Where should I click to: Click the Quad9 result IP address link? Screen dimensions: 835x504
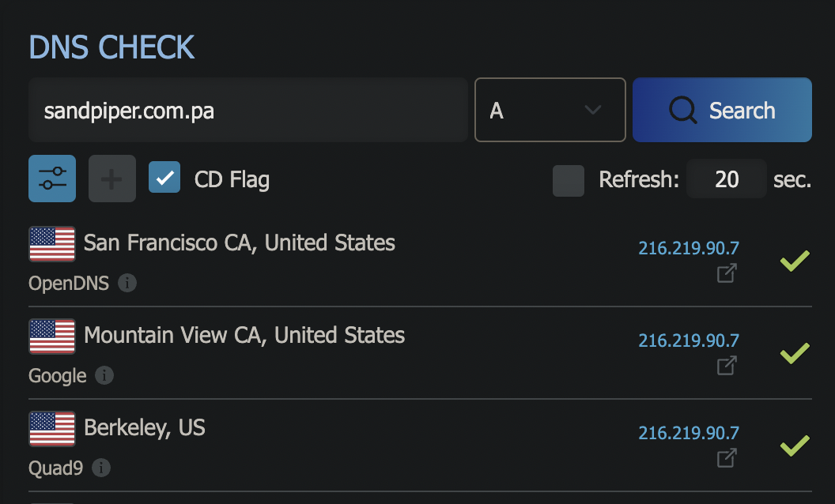coord(688,433)
